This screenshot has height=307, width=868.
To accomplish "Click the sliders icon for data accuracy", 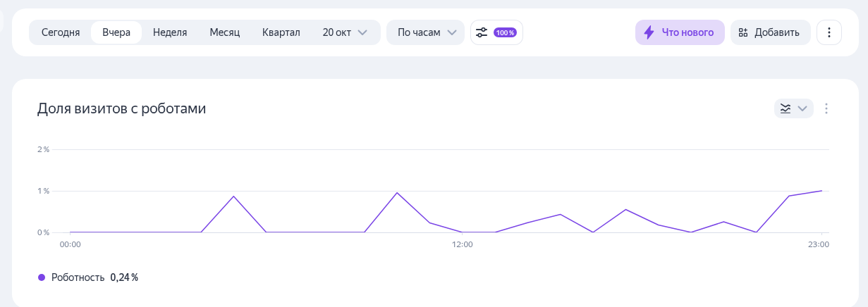I will pyautogui.click(x=482, y=32).
